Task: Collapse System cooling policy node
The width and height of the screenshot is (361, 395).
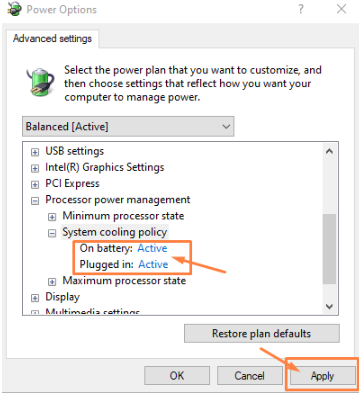Action: click(x=52, y=233)
